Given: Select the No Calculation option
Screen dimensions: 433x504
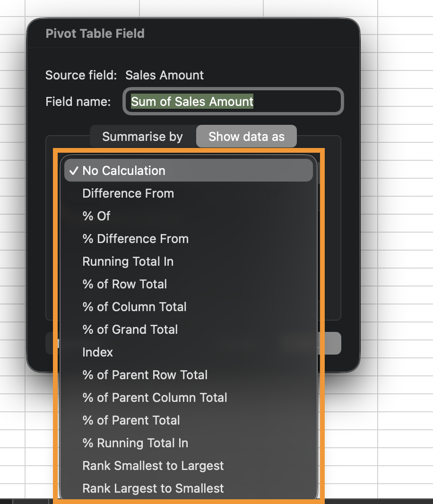Looking at the screenshot, I should (x=124, y=171).
